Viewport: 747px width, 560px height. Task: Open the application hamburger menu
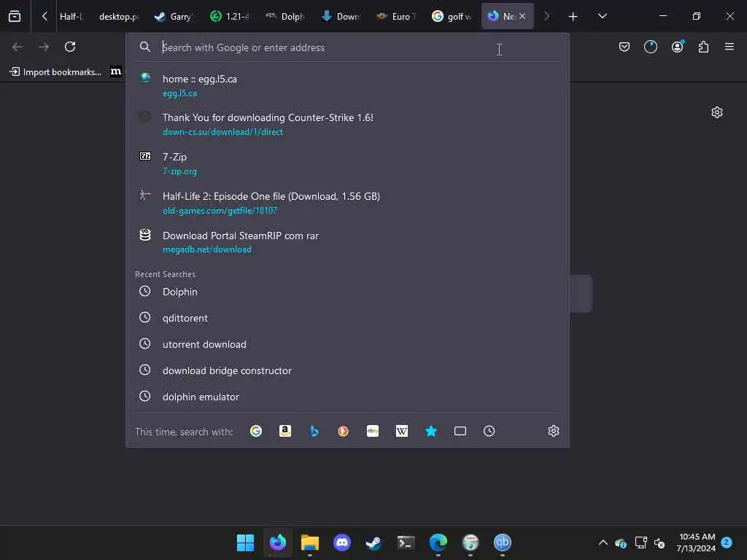point(729,47)
